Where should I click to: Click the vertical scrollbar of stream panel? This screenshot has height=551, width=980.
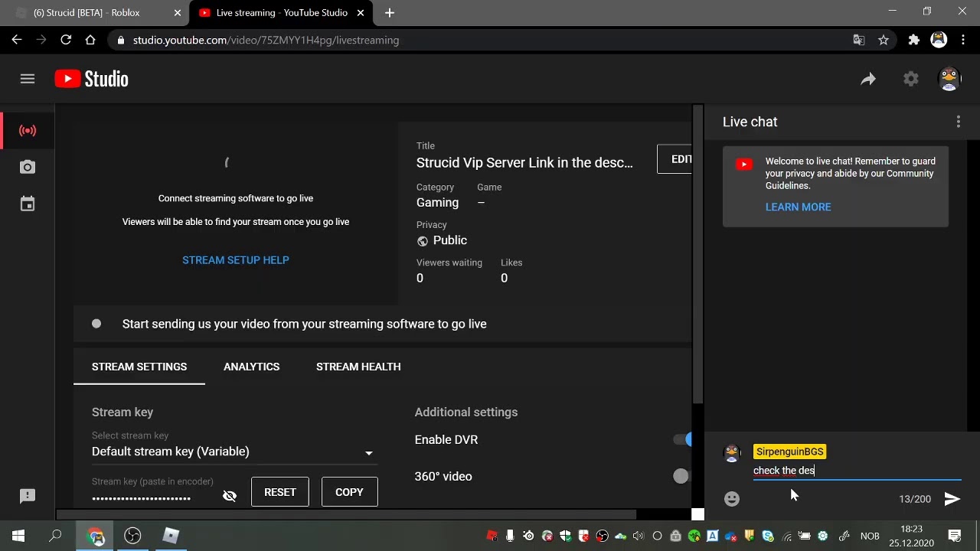tap(697, 254)
